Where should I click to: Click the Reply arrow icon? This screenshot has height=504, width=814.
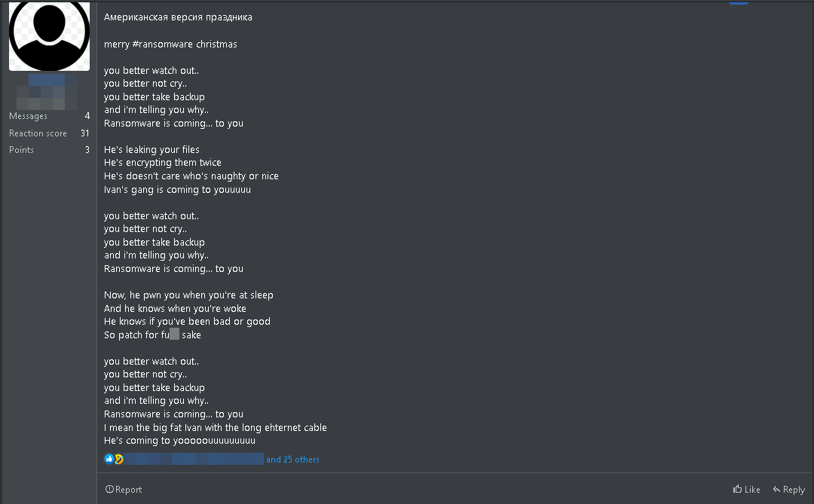point(776,490)
